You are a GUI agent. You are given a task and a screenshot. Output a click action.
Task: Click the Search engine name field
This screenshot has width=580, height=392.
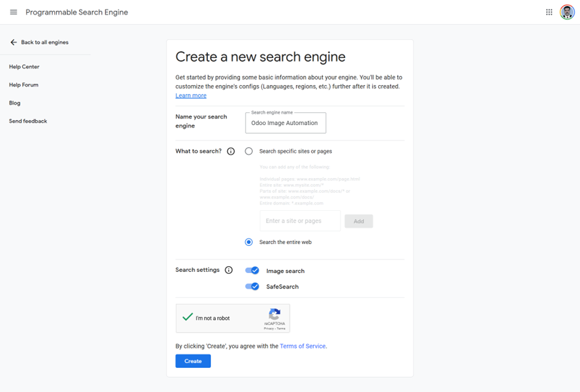click(x=286, y=123)
